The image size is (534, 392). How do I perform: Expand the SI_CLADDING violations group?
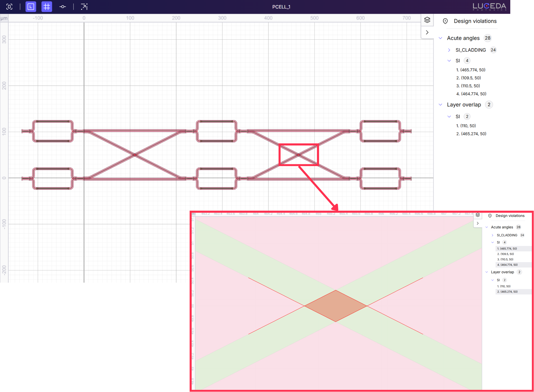point(449,50)
